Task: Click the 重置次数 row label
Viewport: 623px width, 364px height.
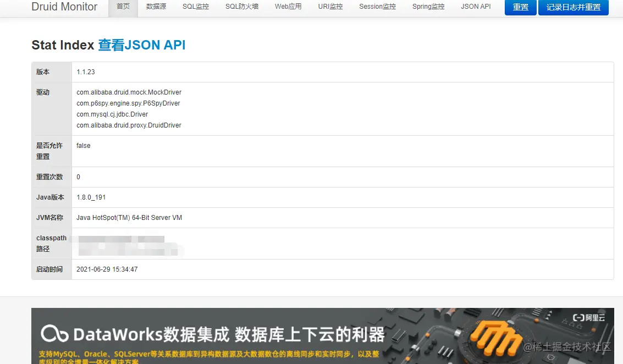Action: (x=49, y=177)
